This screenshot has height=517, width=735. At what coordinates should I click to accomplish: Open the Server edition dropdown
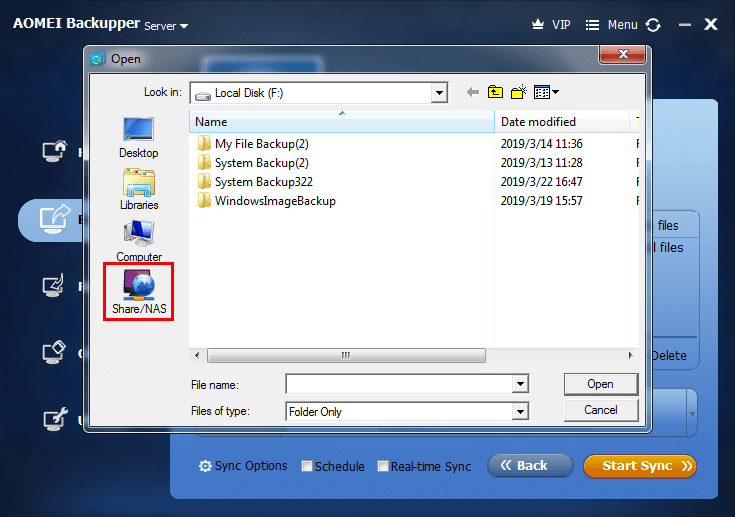(x=166, y=26)
